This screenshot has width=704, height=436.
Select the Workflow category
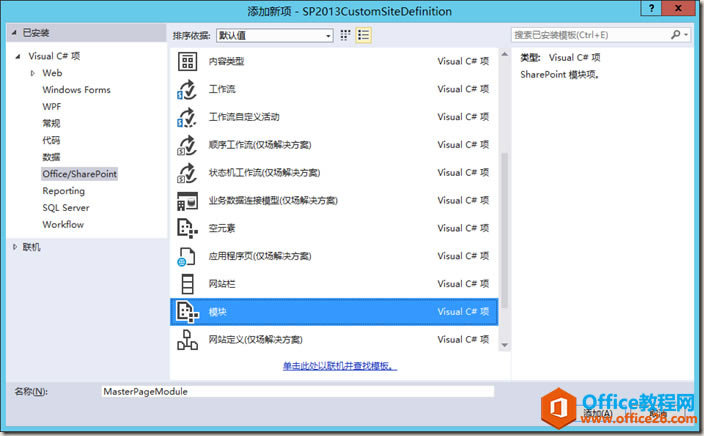coord(63,225)
